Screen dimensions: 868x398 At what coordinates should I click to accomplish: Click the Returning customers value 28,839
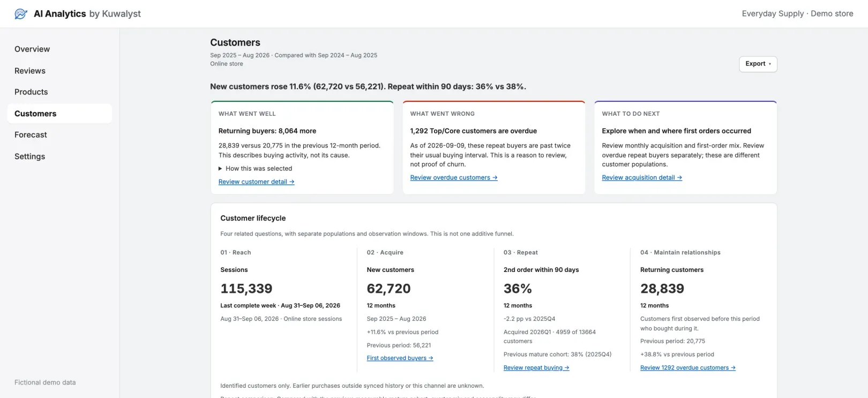click(662, 289)
